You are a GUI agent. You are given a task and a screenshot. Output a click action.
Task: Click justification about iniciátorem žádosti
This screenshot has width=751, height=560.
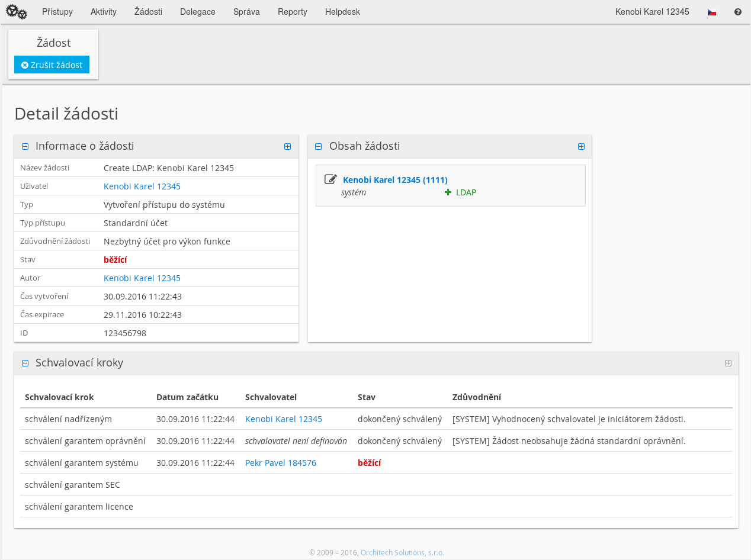tap(569, 419)
